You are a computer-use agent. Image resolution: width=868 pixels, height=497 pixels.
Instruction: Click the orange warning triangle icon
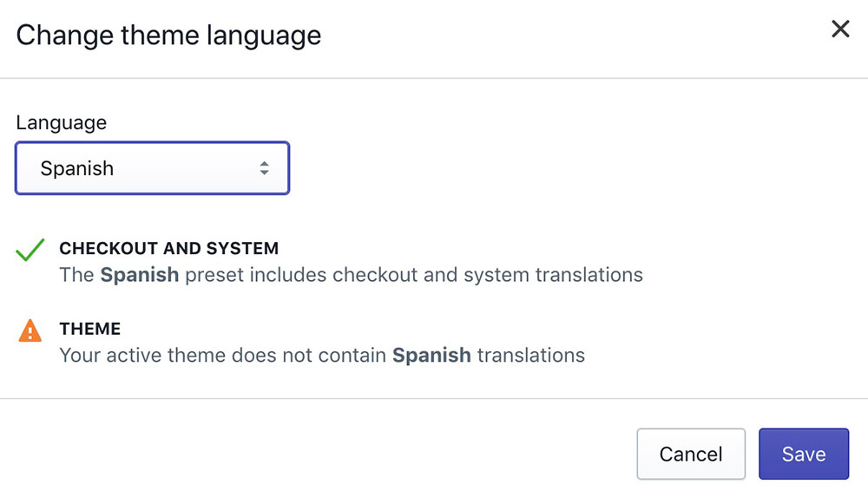[x=30, y=331]
